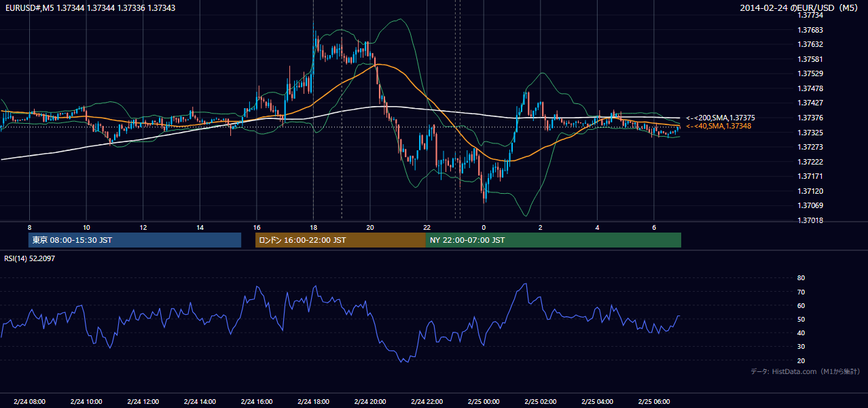Click the RSI 40 level label
868x408 pixels.
(x=801, y=333)
